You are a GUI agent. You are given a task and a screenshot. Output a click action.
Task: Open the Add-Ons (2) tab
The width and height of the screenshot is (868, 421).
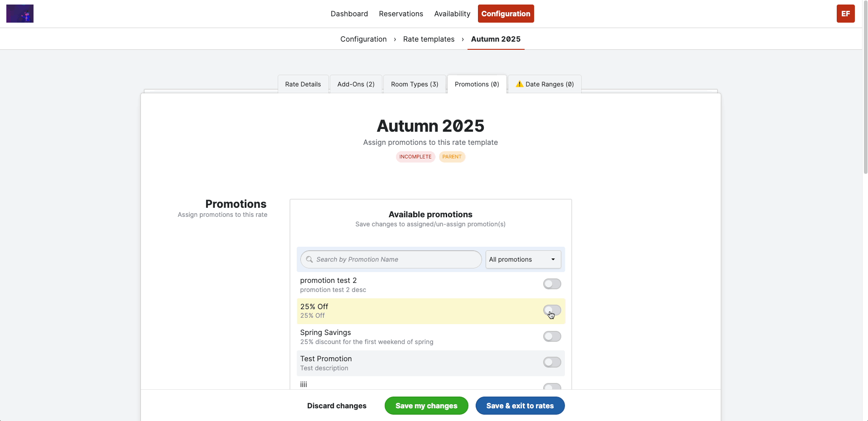pyautogui.click(x=356, y=84)
